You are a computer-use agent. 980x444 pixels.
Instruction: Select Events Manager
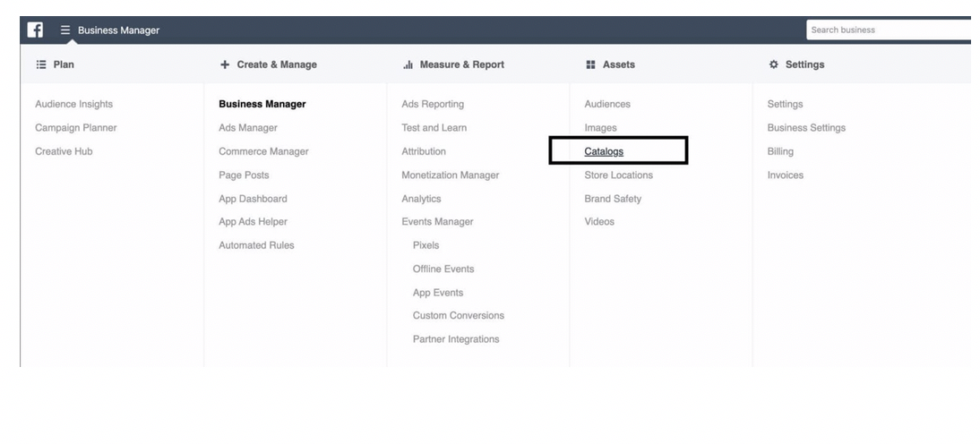[437, 222]
